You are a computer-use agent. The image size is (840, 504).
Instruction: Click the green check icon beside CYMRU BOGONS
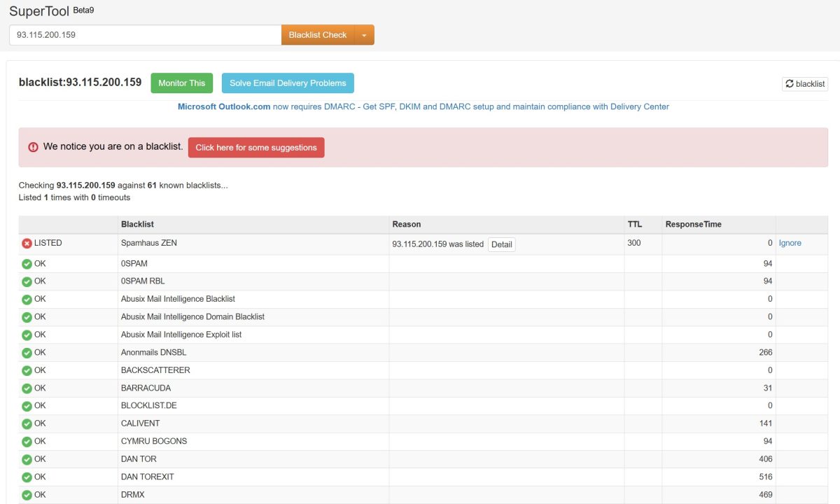pos(26,441)
